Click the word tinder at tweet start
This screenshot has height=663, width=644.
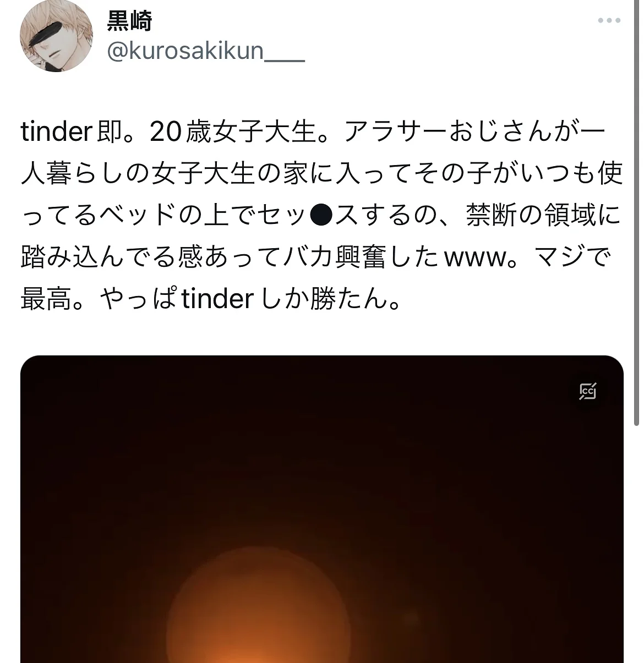(x=56, y=131)
